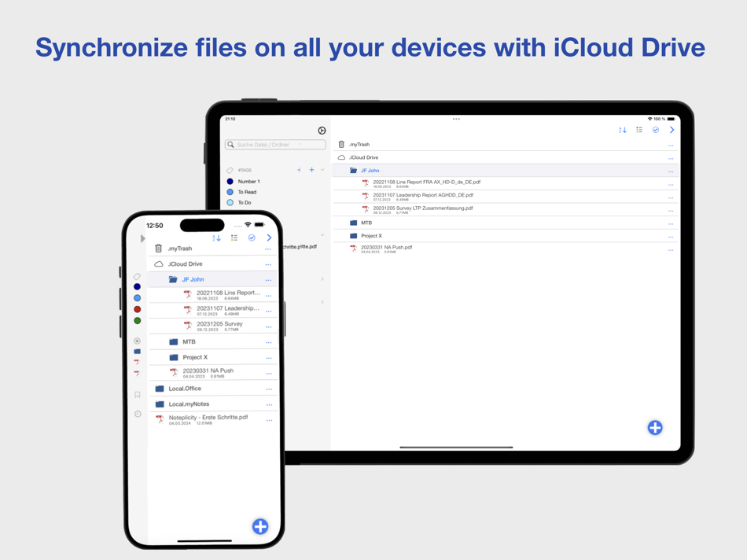Click the sort A-Z icon on iPad
Screen dimensions: 747x560
coord(623,130)
